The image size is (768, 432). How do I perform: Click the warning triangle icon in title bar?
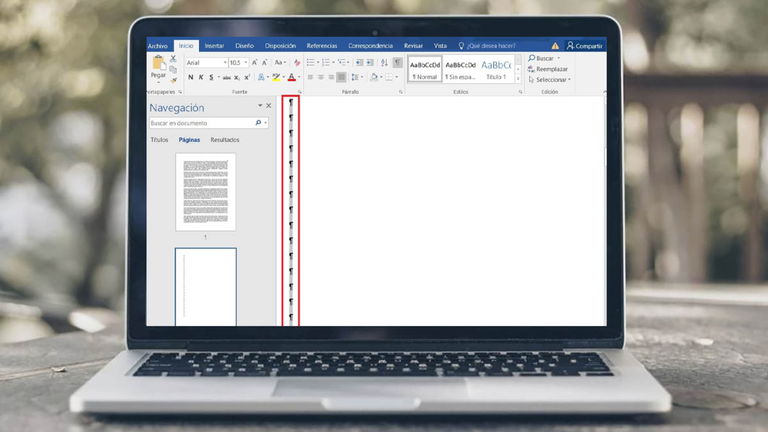pos(555,45)
